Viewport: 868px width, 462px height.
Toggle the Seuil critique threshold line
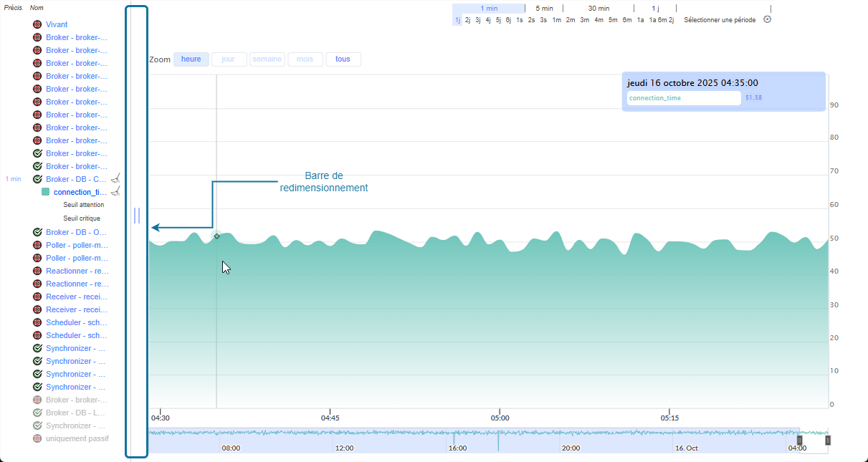pos(82,218)
